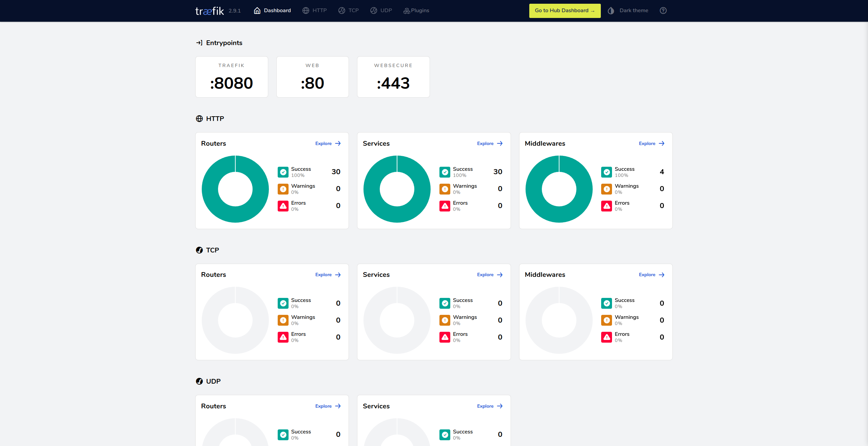This screenshot has width=868, height=446.
Task: Click HTTP Routers Success checkmark icon
Action: coord(283,172)
